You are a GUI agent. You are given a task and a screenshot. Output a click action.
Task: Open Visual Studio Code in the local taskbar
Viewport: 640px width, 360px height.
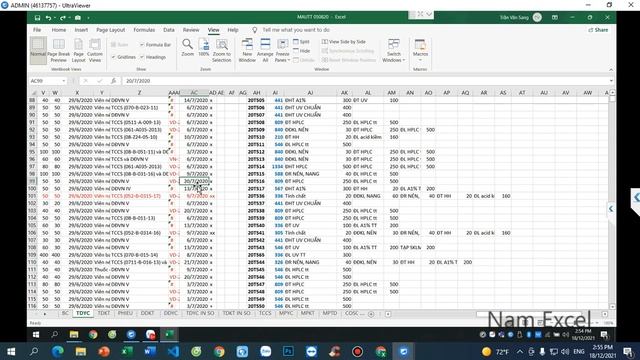click(173, 351)
